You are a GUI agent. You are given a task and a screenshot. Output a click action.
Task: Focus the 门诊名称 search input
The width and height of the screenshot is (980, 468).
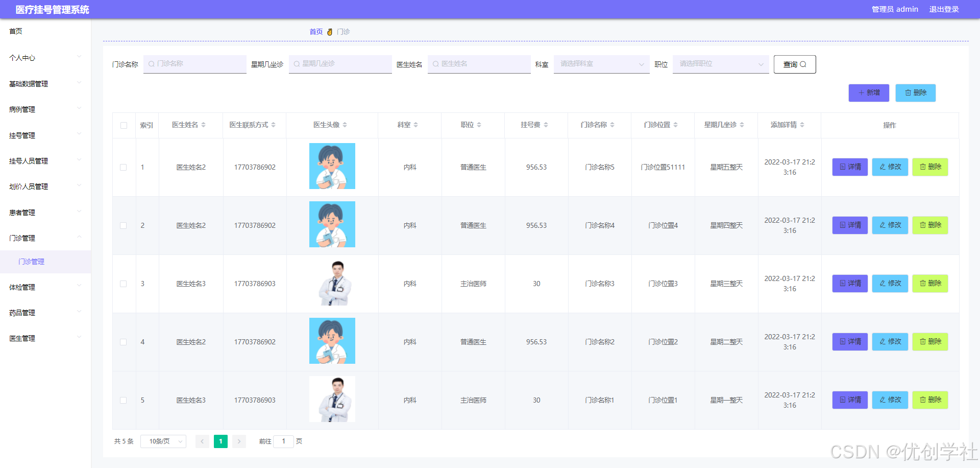(195, 64)
